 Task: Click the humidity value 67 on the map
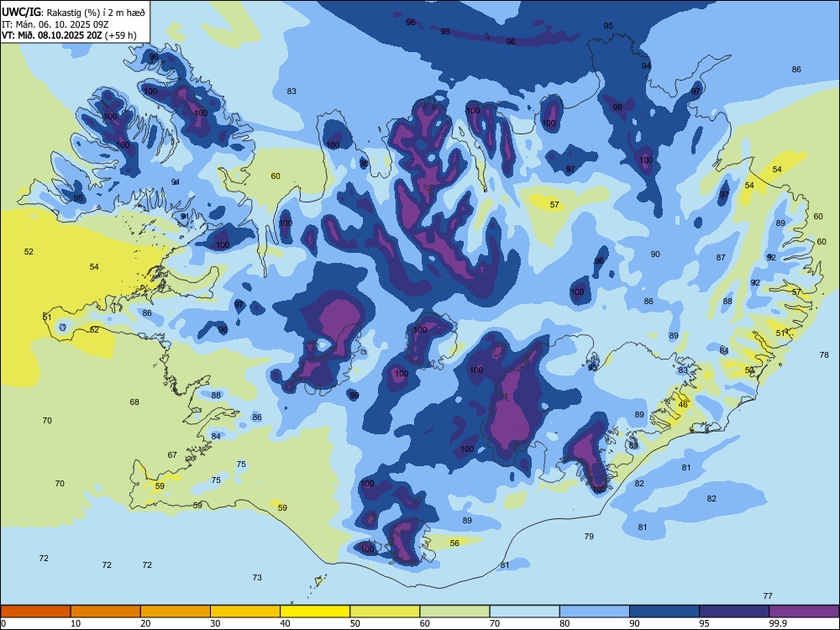pyautogui.click(x=172, y=455)
